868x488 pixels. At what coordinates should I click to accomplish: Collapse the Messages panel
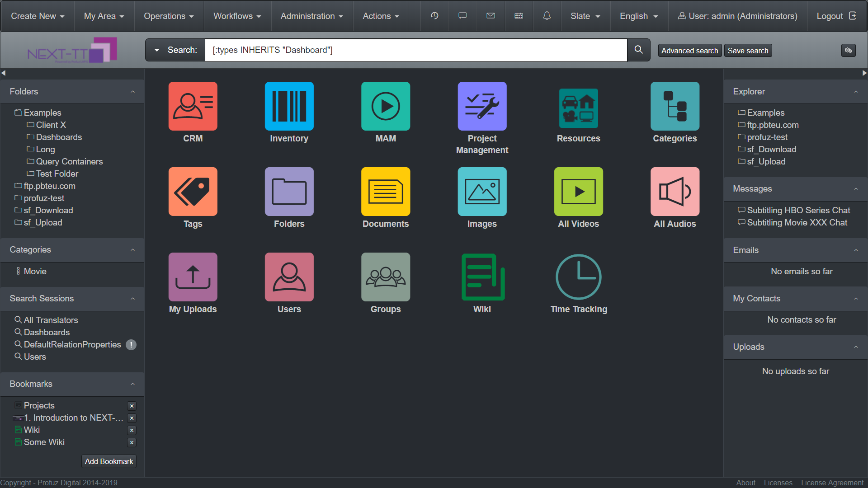856,189
